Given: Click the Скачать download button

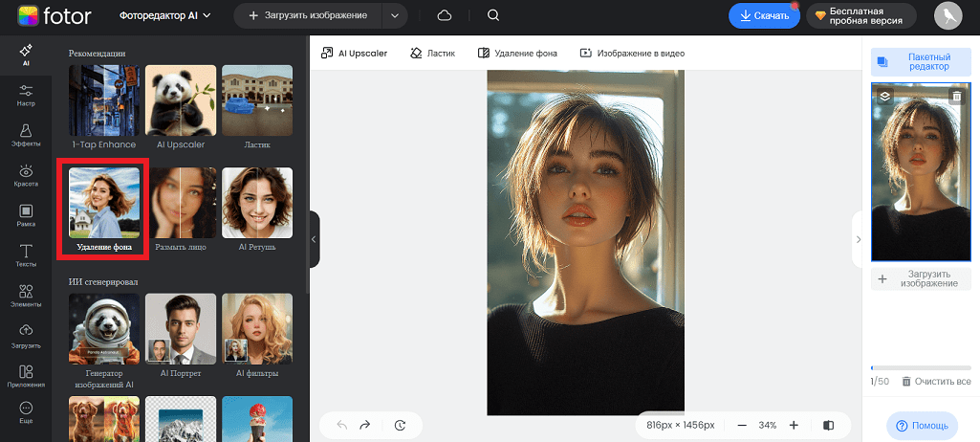Looking at the screenshot, I should click(x=764, y=16).
